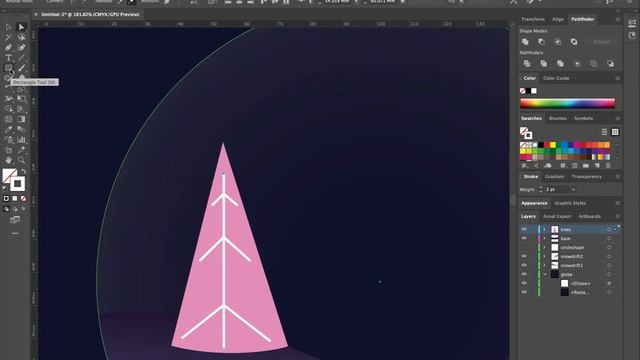Switch to the Color Guide tab
Image resolution: width=640 pixels, height=360 pixels.
(x=556, y=78)
